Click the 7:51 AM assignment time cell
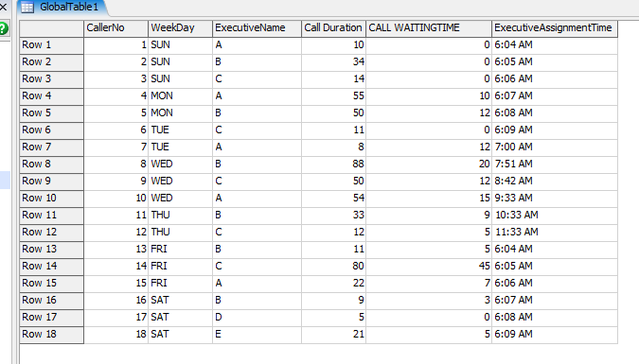This screenshot has height=364, width=639. coord(555,165)
